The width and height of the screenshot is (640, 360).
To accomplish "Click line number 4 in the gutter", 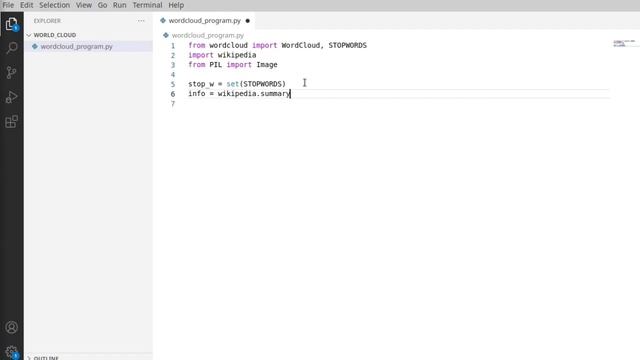I will coord(173,75).
